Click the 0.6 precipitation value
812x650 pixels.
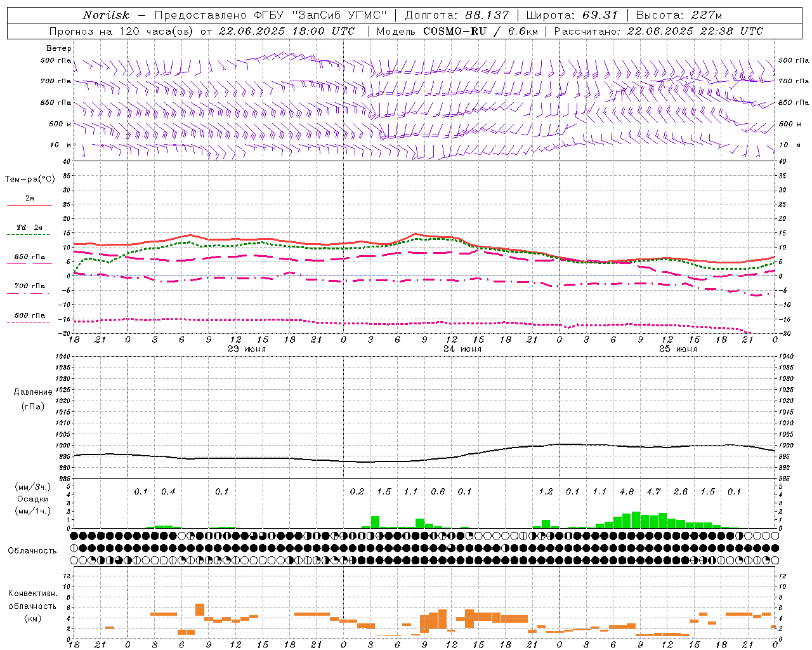[438, 491]
